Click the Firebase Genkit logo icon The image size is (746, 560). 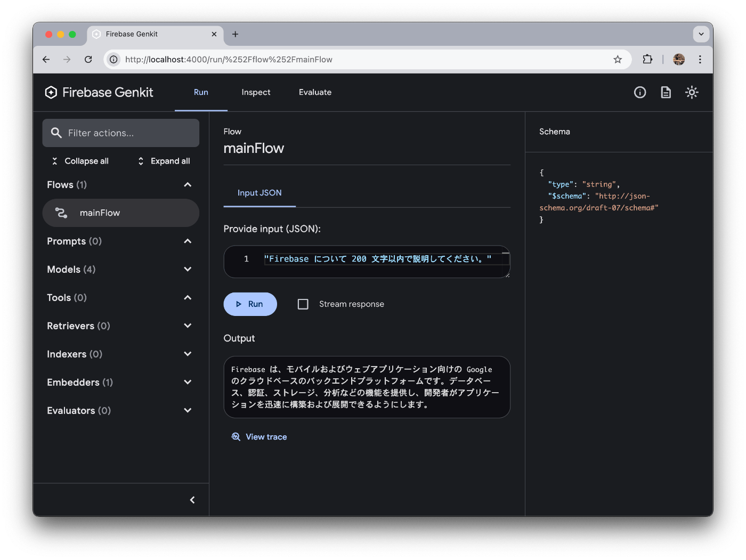pos(51,92)
